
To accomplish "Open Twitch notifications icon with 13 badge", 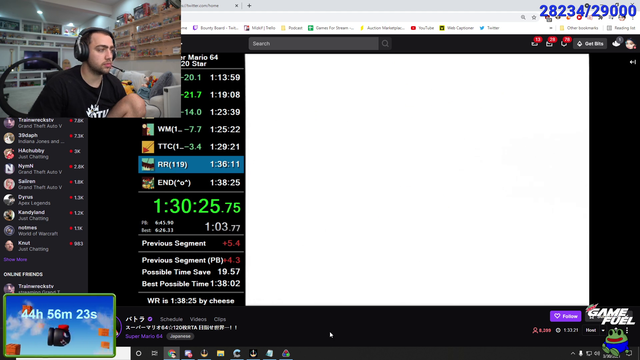I will [x=535, y=43].
